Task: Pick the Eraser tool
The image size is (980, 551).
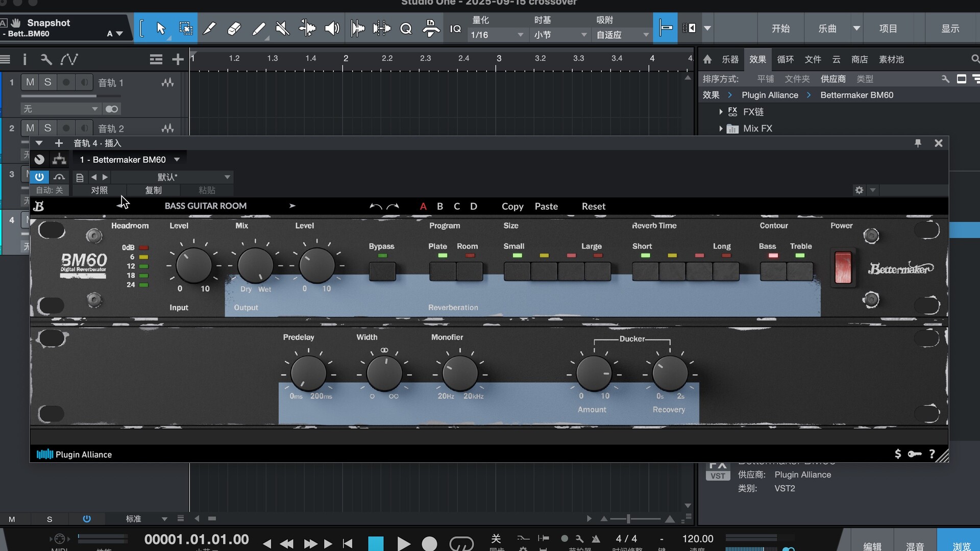Action: pyautogui.click(x=234, y=29)
